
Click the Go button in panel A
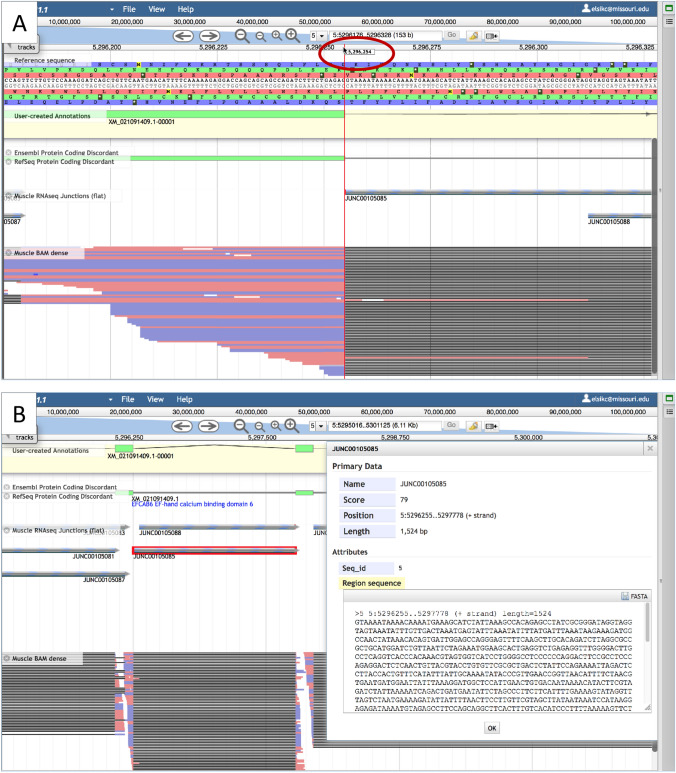(451, 35)
